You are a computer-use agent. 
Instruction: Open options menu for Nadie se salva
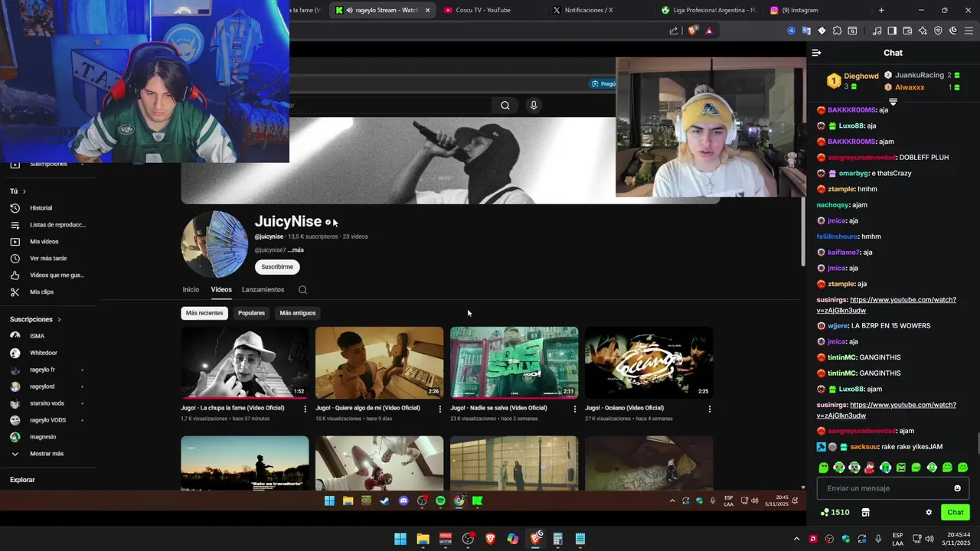[x=575, y=409]
